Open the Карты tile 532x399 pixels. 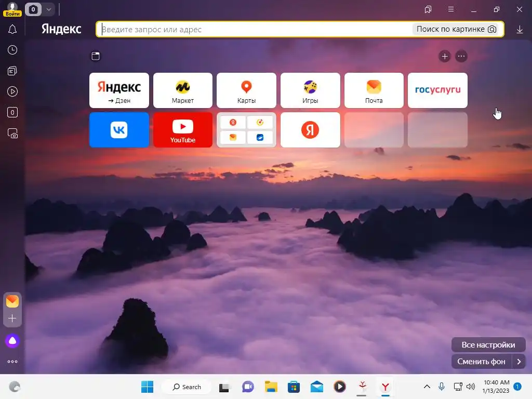(x=246, y=90)
